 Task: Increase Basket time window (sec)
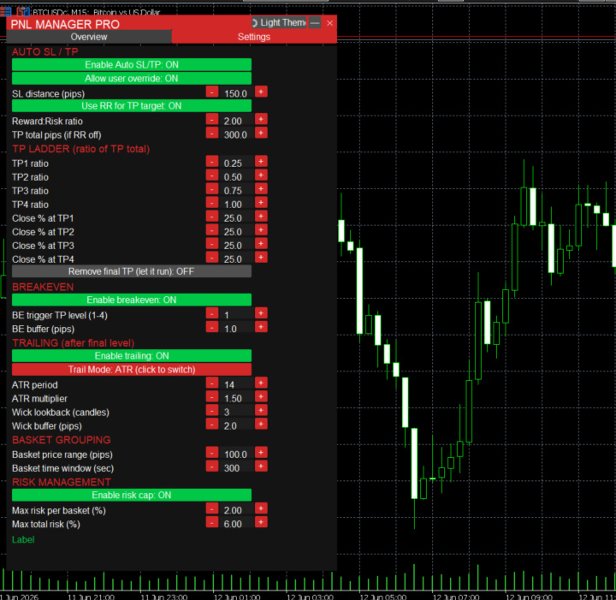click(x=261, y=466)
